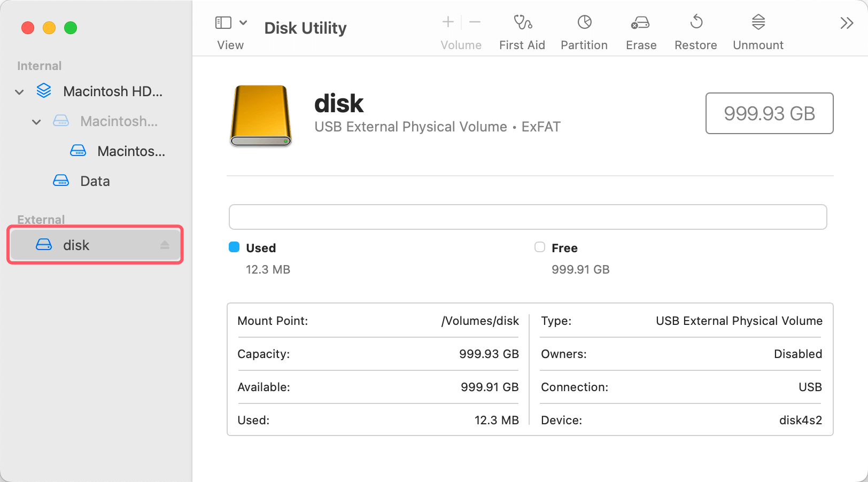Image resolution: width=868 pixels, height=482 pixels.
Task: Click the disabled Add Volume button
Action: pyautogui.click(x=447, y=22)
